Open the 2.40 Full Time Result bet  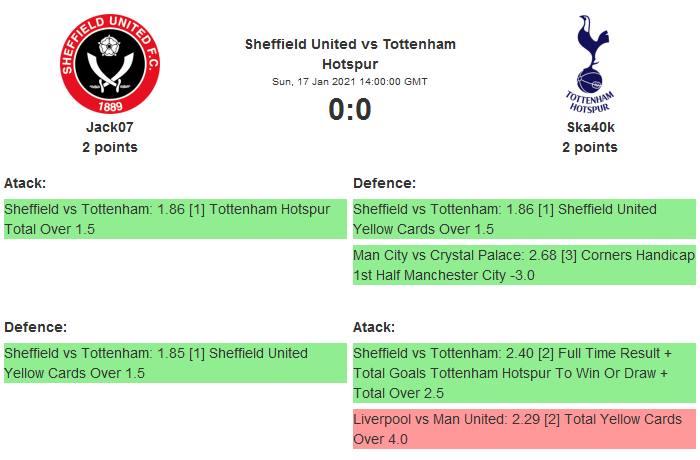coord(523,373)
